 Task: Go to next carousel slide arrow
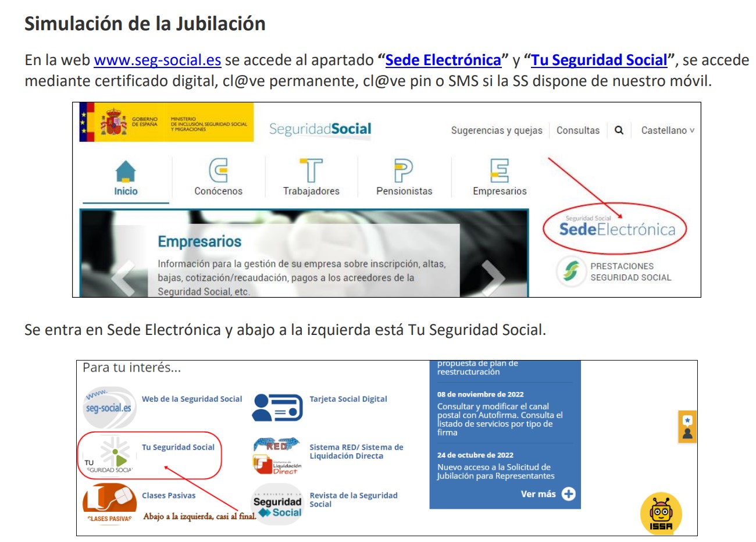point(493,277)
